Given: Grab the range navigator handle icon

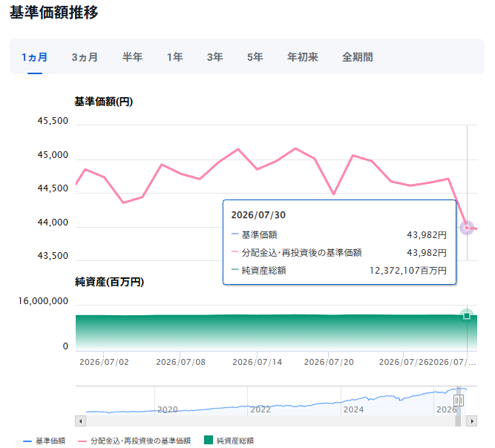Looking at the screenshot, I should [459, 401].
